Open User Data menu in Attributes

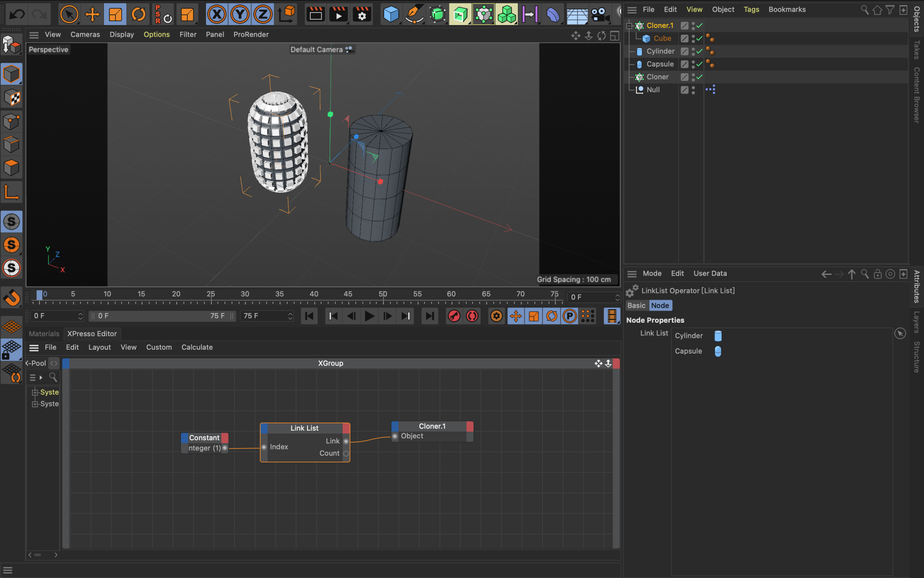point(710,274)
